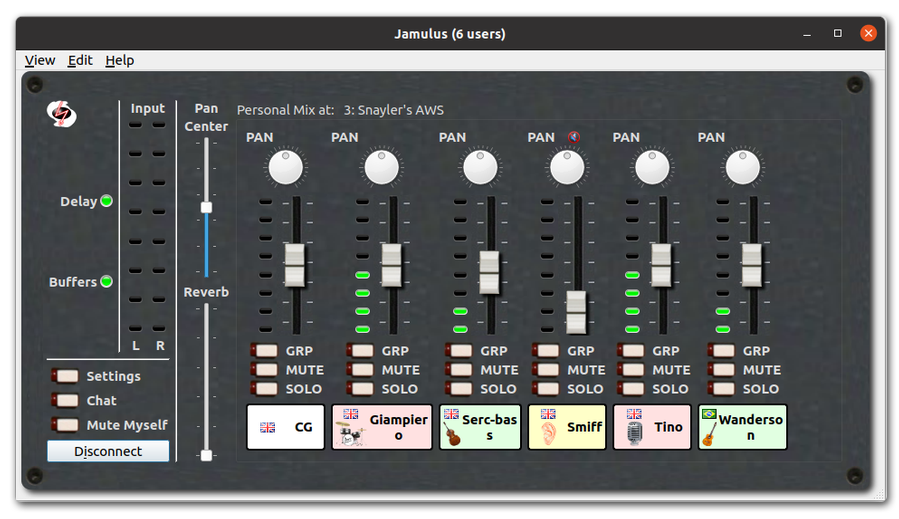899x519 pixels.
Task: Close the Jamulus window
Action: [x=868, y=33]
